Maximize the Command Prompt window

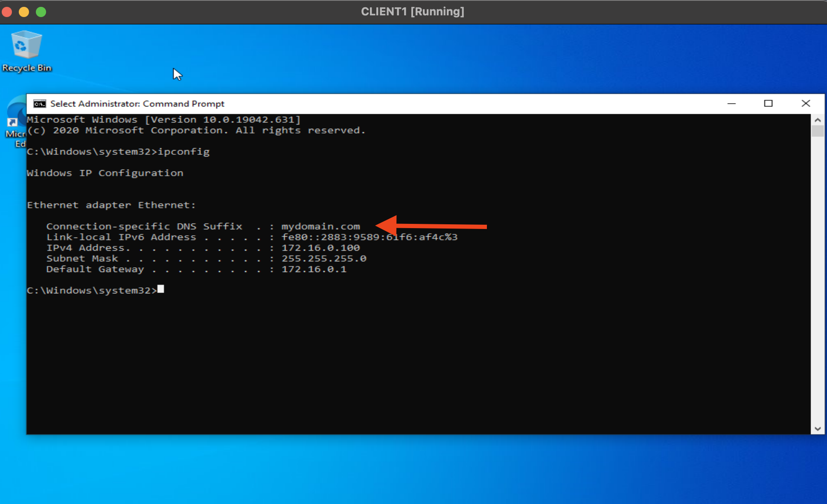pyautogui.click(x=768, y=104)
